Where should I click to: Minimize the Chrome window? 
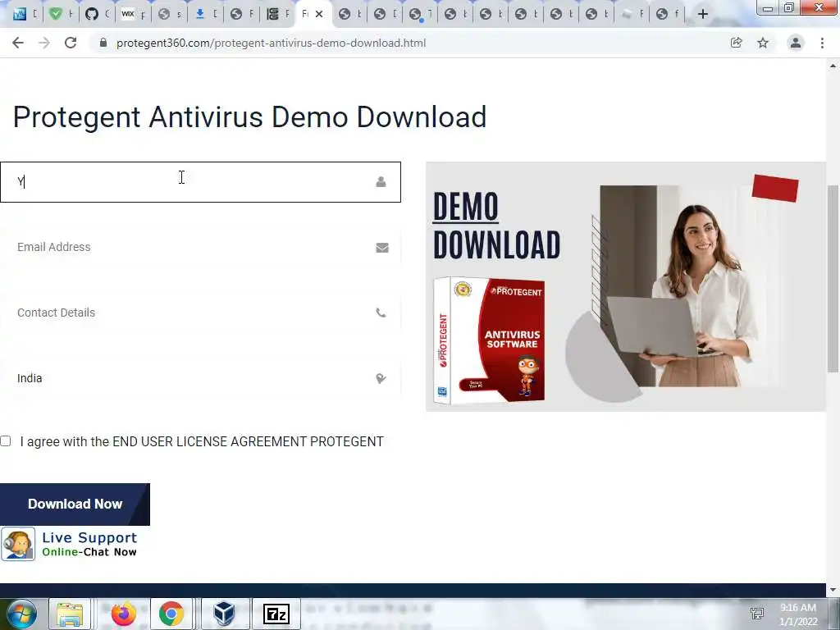pos(768,7)
